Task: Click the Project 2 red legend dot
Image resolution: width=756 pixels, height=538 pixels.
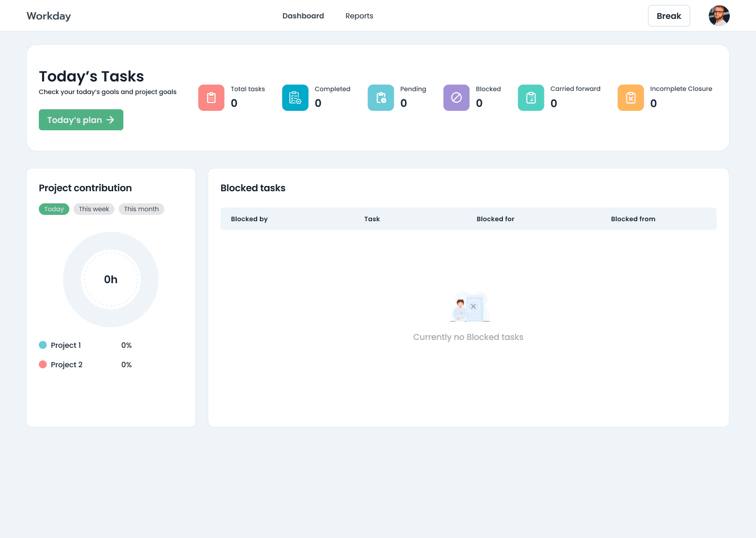Action: [43, 365]
